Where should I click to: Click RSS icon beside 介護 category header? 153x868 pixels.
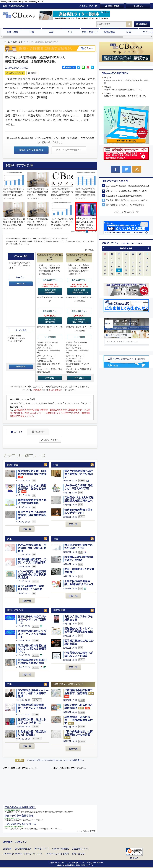point(92,465)
